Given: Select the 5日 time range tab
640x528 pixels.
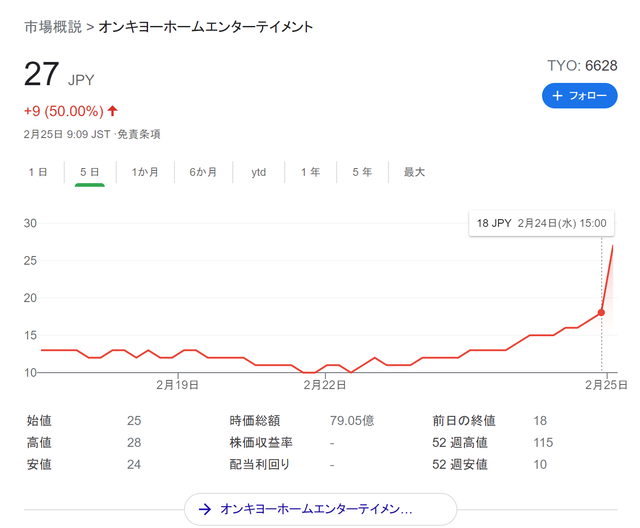Looking at the screenshot, I should coord(89,172).
